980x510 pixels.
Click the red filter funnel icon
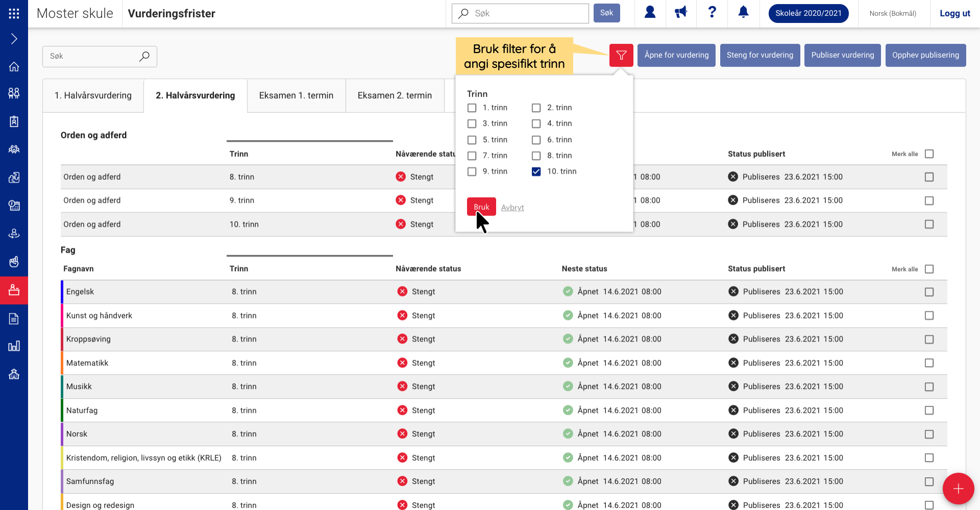point(621,55)
